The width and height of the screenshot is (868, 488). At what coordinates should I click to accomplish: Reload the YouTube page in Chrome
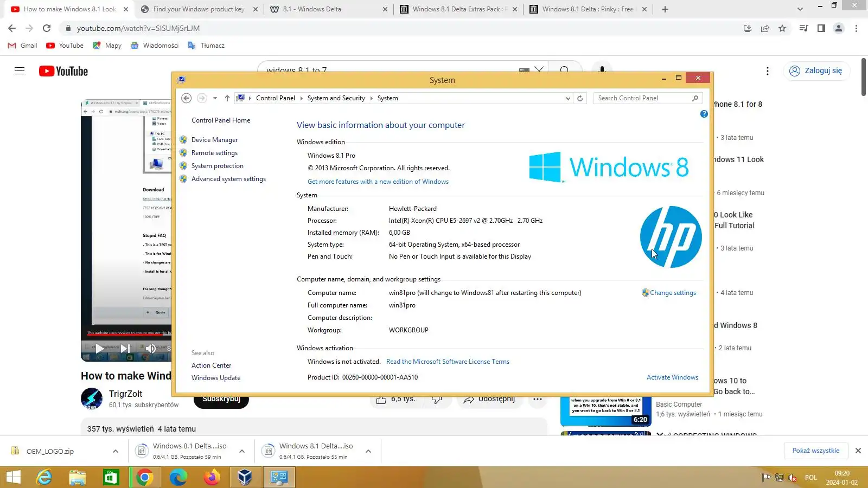tap(47, 28)
